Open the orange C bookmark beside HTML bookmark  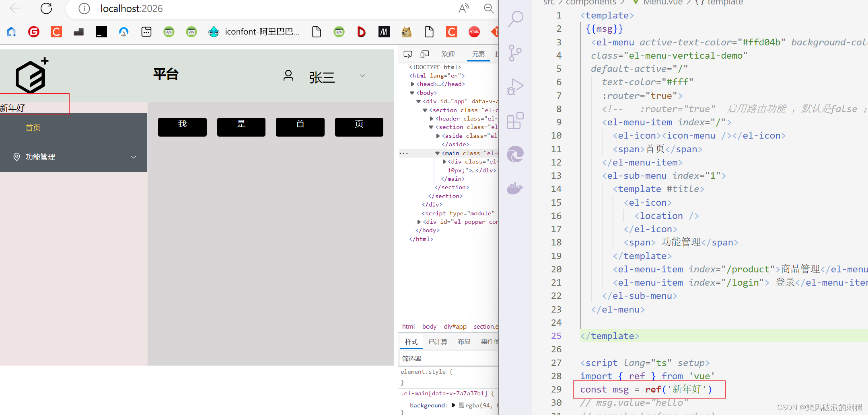coord(452,32)
